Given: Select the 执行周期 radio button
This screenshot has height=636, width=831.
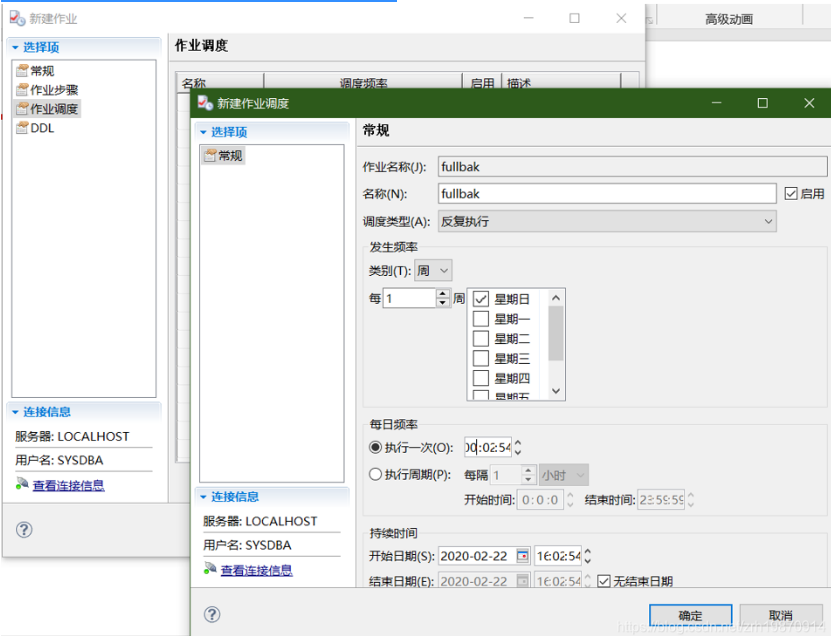Looking at the screenshot, I should [375, 474].
